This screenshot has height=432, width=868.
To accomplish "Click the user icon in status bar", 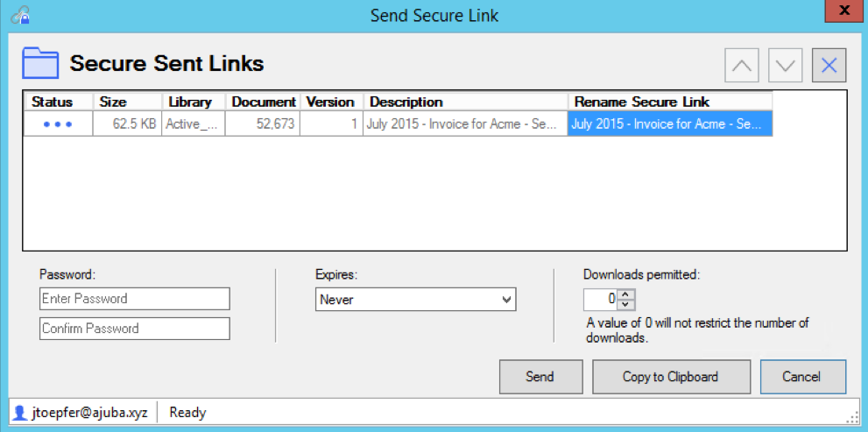I will 19,412.
